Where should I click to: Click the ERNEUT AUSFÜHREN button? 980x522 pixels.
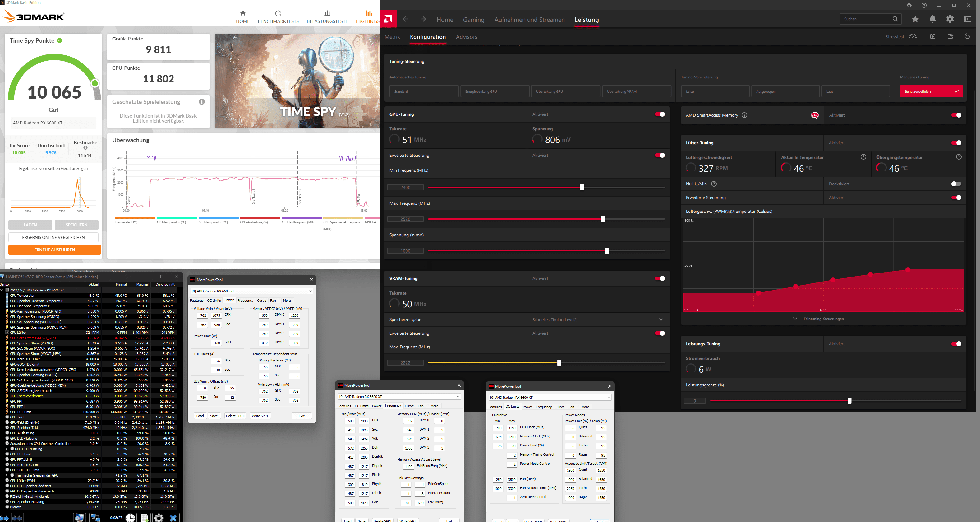coord(54,250)
